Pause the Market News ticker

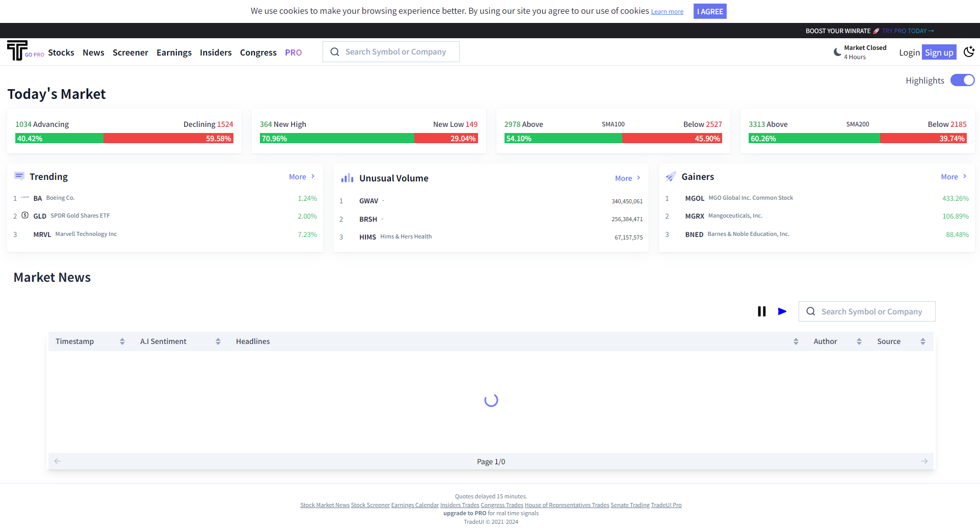[761, 311]
